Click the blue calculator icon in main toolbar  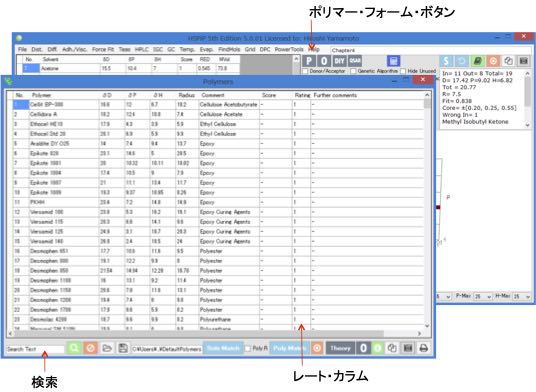pyautogui.click(x=393, y=61)
